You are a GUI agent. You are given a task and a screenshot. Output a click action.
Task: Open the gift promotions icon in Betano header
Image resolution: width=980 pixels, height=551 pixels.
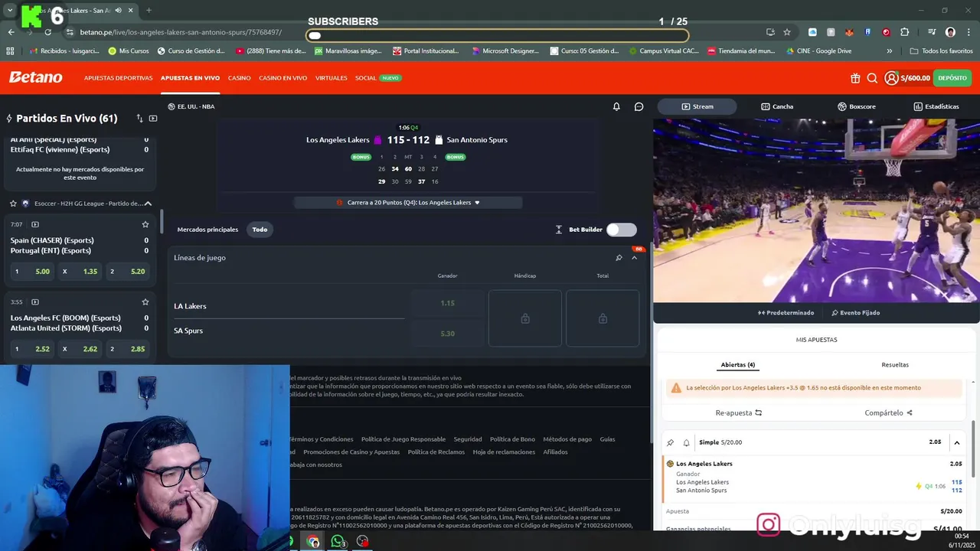coord(855,78)
